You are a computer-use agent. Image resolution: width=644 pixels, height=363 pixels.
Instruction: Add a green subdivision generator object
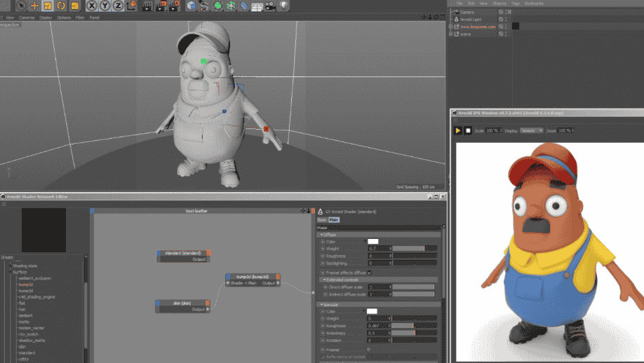pos(217,6)
